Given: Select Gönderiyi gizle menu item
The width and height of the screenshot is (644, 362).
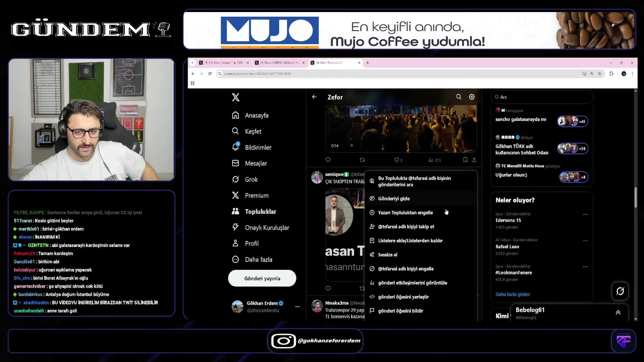Looking at the screenshot, I should coord(421,199).
